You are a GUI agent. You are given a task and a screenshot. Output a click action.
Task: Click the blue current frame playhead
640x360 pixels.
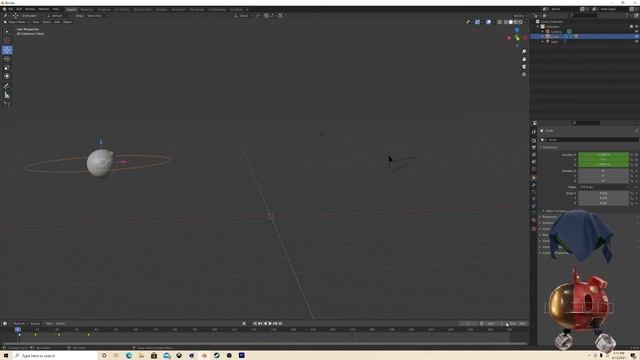pyautogui.click(x=18, y=329)
